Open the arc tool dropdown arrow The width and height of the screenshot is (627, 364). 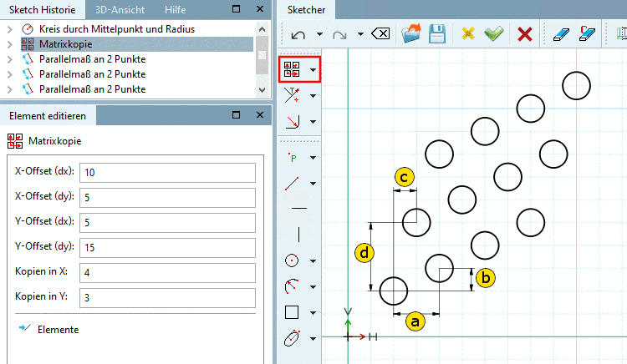tap(313, 287)
